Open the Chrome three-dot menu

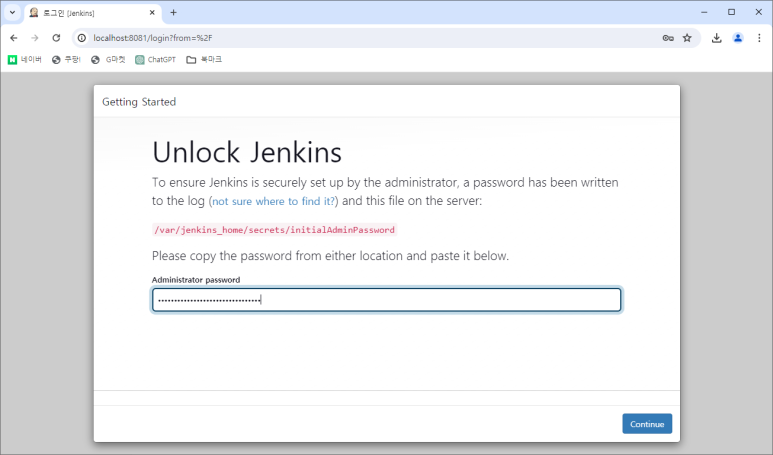[759, 38]
